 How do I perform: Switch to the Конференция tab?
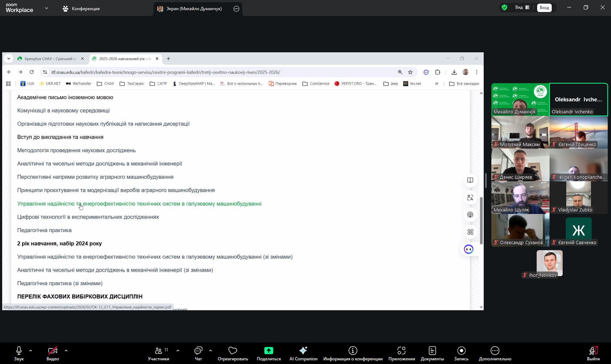click(81, 9)
